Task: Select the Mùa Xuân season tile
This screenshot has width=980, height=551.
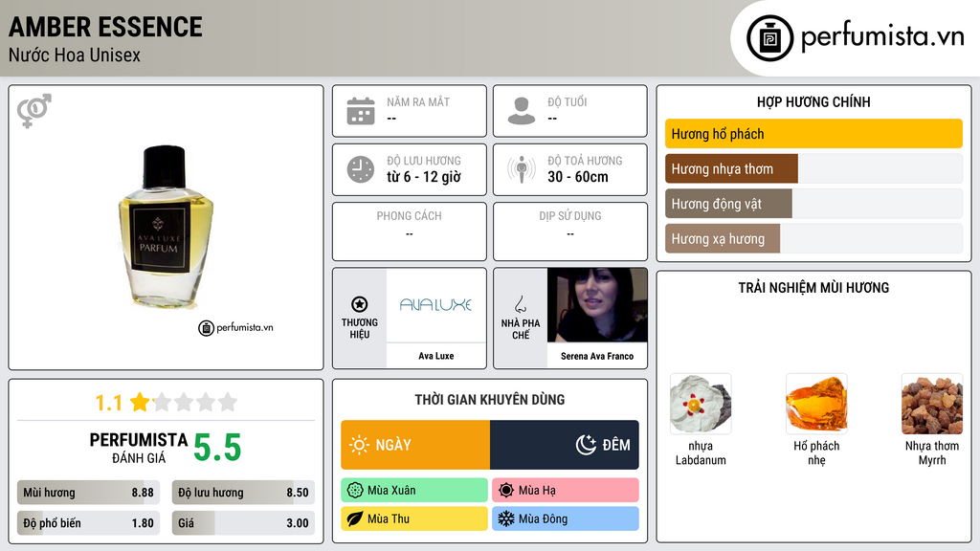Action: click(x=414, y=491)
